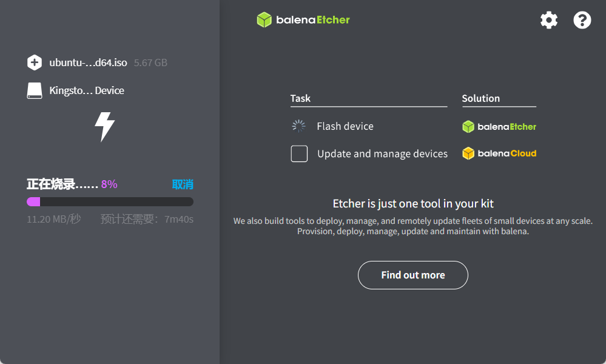The width and height of the screenshot is (606, 364).
Task: Click the Find out more button
Action: tap(412, 275)
